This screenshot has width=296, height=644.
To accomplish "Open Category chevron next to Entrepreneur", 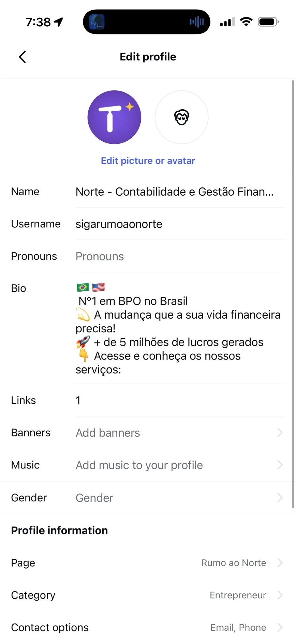I will (280, 595).
